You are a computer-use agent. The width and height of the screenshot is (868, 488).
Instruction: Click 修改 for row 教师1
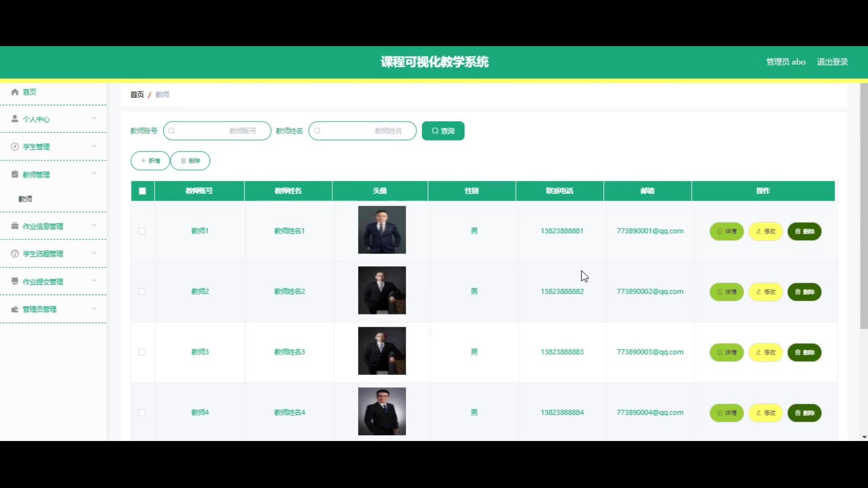pos(766,231)
